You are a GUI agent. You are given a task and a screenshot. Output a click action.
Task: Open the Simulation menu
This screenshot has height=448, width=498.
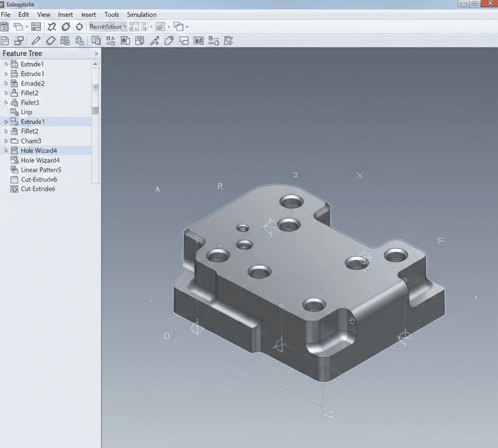141,15
